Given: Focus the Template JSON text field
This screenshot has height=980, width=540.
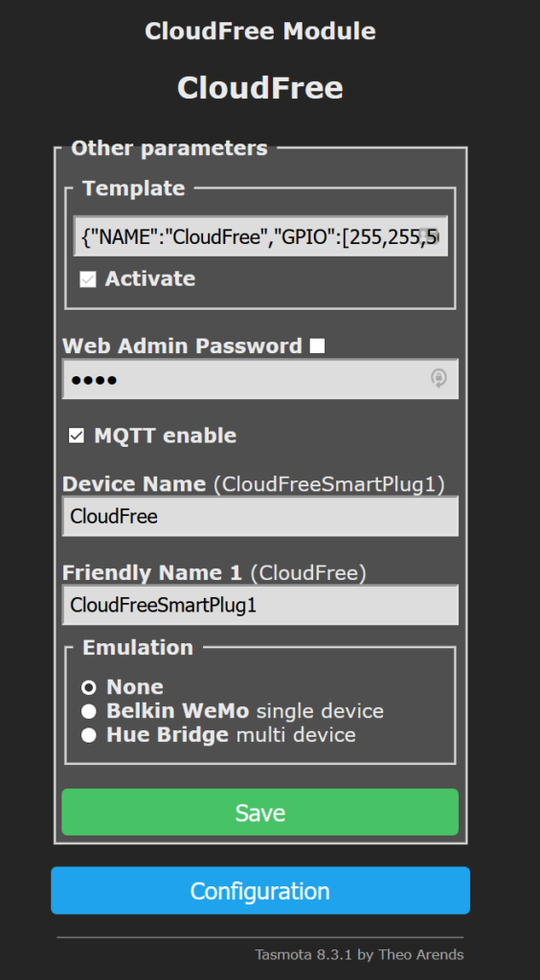Looking at the screenshot, I should pyautogui.click(x=260, y=236).
